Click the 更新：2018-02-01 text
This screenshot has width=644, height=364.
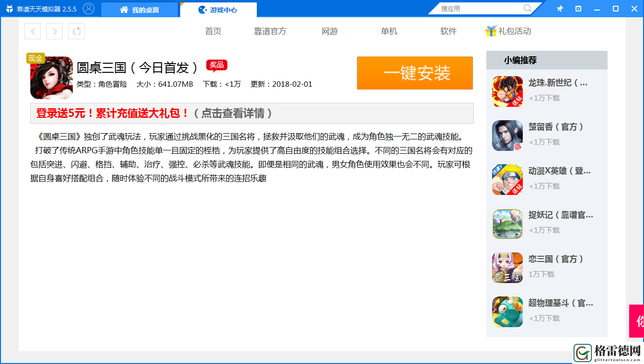click(281, 84)
